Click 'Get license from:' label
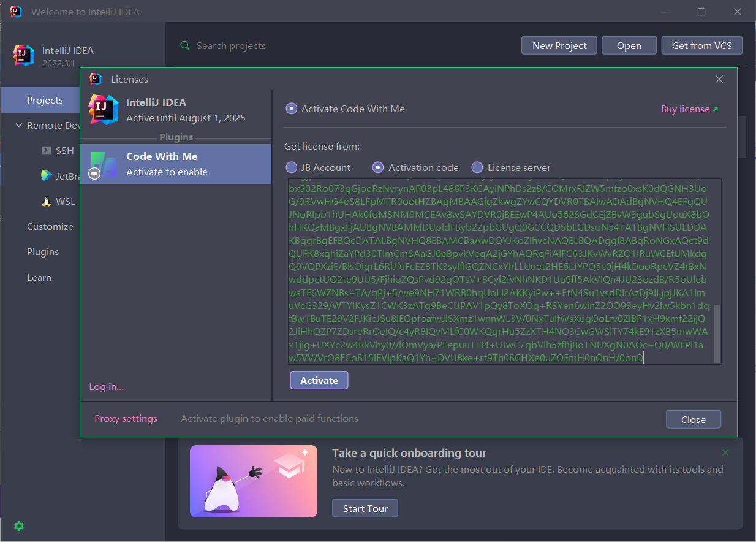 (x=322, y=146)
